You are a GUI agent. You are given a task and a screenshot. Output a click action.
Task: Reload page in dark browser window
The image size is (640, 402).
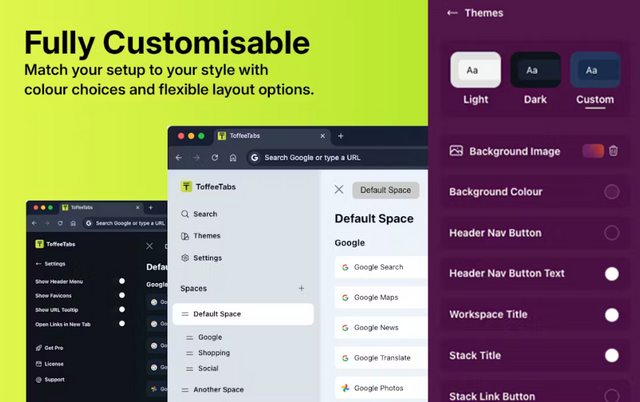pos(60,223)
